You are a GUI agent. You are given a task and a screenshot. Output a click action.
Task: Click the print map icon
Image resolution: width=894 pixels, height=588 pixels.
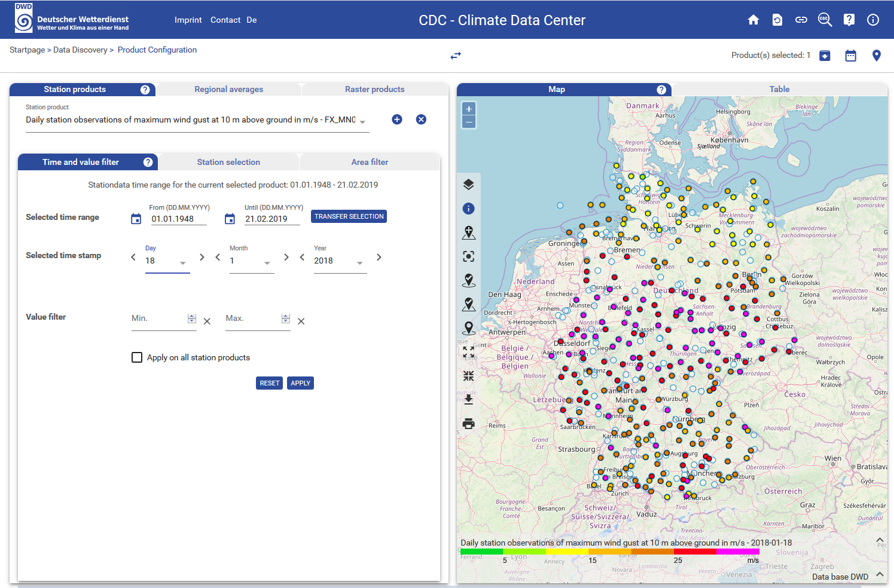468,424
